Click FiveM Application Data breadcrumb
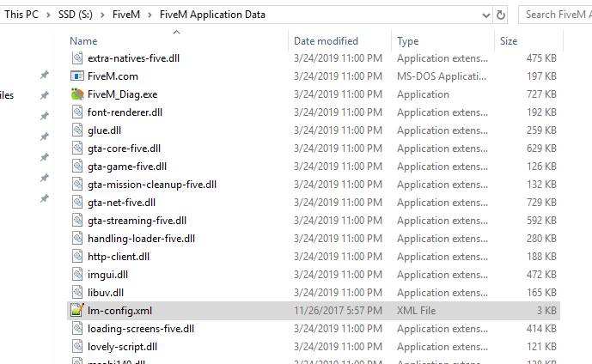 [212, 15]
